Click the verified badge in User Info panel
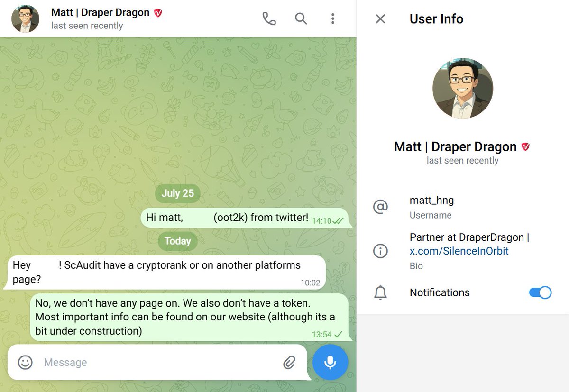The height and width of the screenshot is (392, 569). click(525, 147)
